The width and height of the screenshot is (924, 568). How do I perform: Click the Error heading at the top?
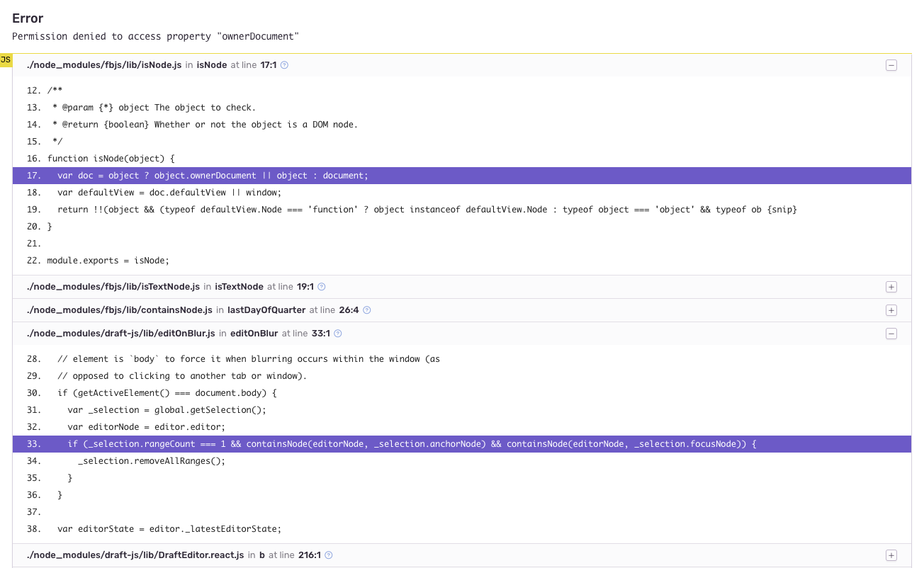28,18
